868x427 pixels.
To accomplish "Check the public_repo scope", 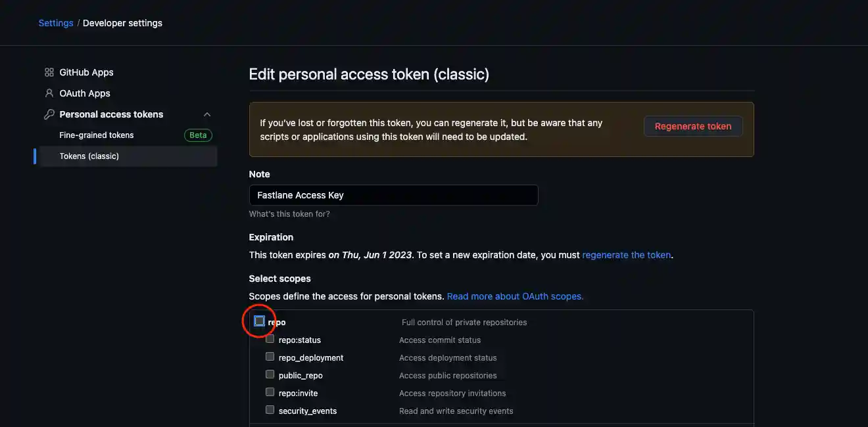I will click(270, 374).
